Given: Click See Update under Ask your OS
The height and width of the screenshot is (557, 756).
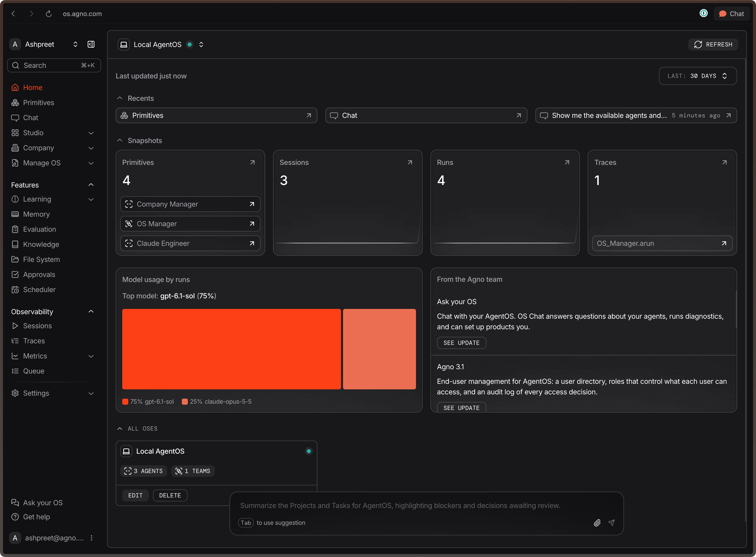Looking at the screenshot, I should pyautogui.click(x=461, y=343).
